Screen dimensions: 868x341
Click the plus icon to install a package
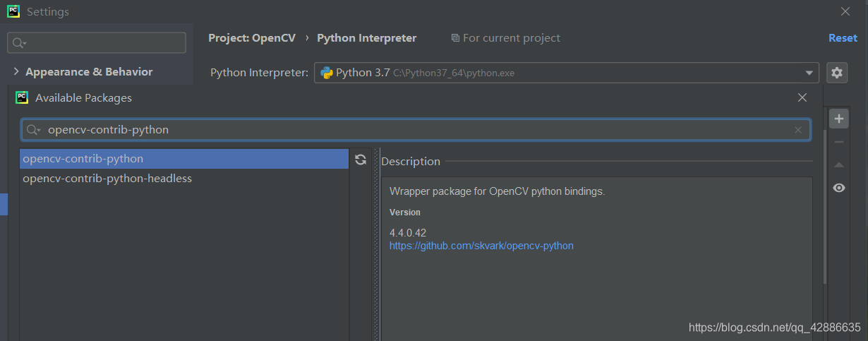coord(838,119)
